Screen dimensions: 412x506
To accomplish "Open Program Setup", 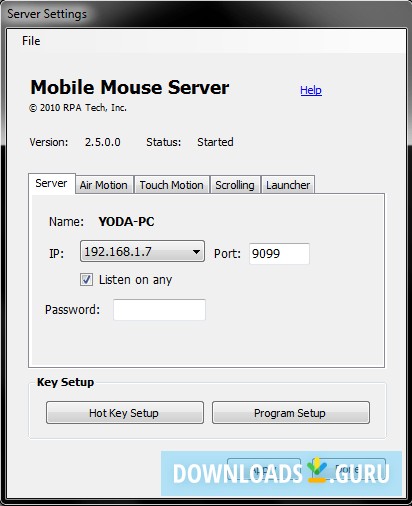I will click(291, 413).
